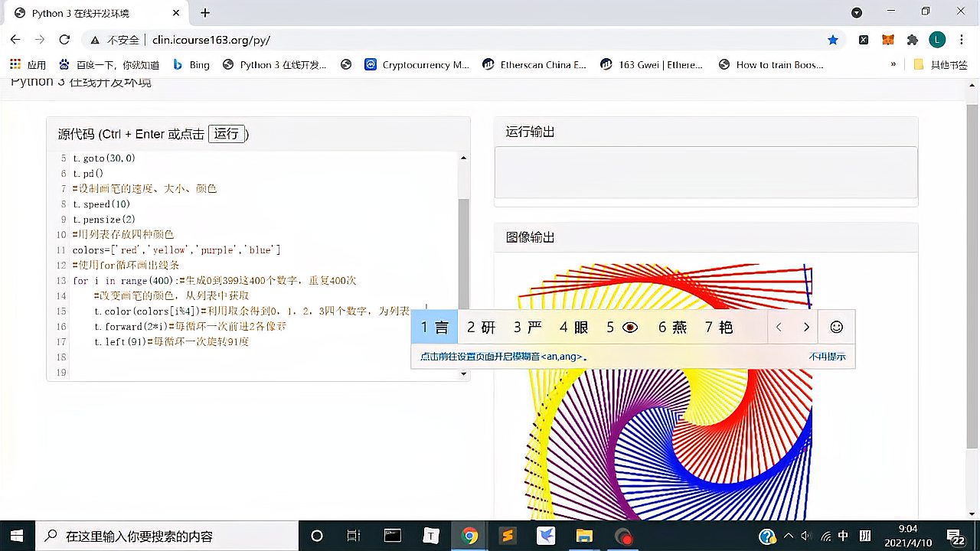Click the code editor scroll-up arrow
Image resolution: width=980 pixels, height=551 pixels.
pyautogui.click(x=463, y=158)
